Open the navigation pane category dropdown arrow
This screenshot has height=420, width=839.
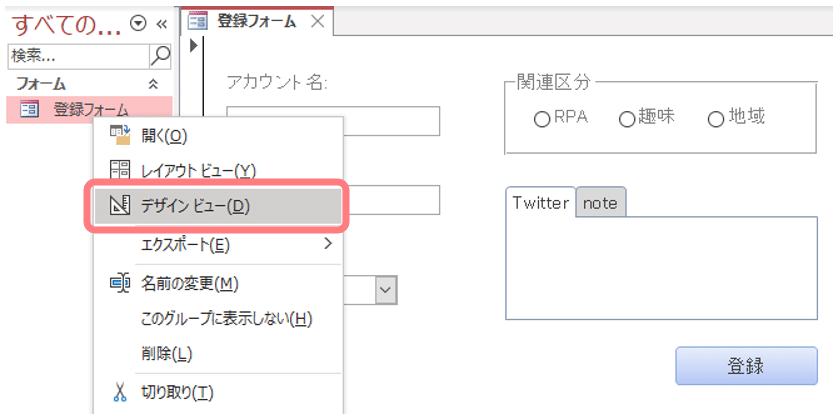coord(138,24)
